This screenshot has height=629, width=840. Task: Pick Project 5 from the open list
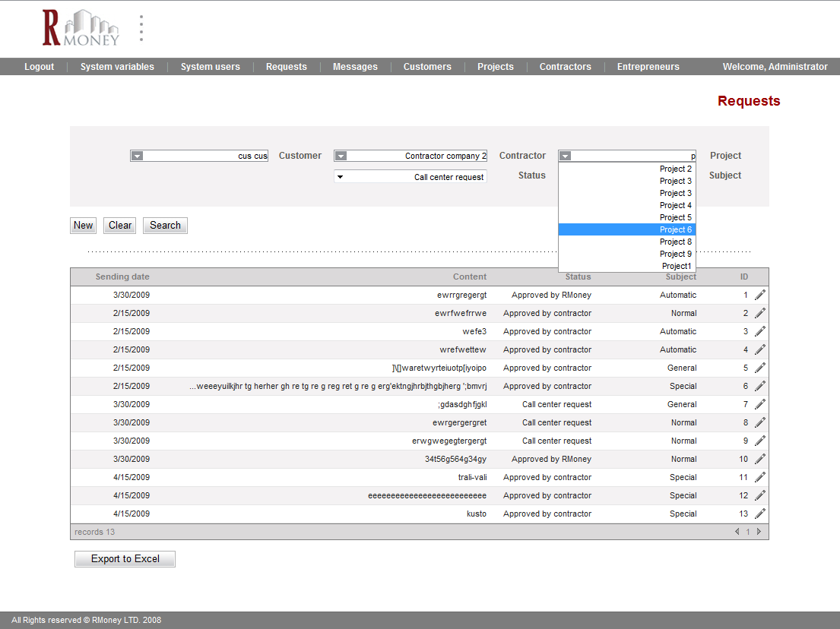pos(627,217)
